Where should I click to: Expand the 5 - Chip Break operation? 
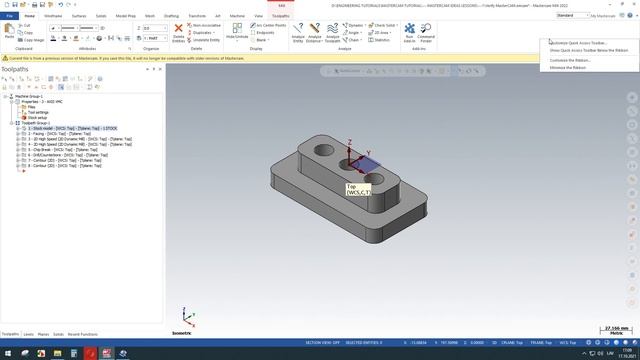pyautogui.click(x=18, y=149)
